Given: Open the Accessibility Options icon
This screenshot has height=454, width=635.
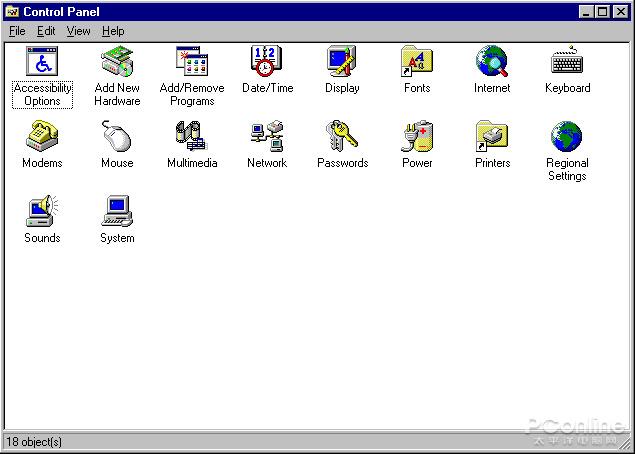Looking at the screenshot, I should click(x=42, y=62).
